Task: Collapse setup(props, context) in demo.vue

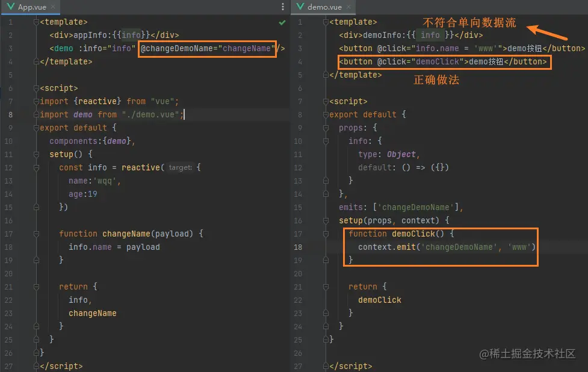Action: pos(326,220)
